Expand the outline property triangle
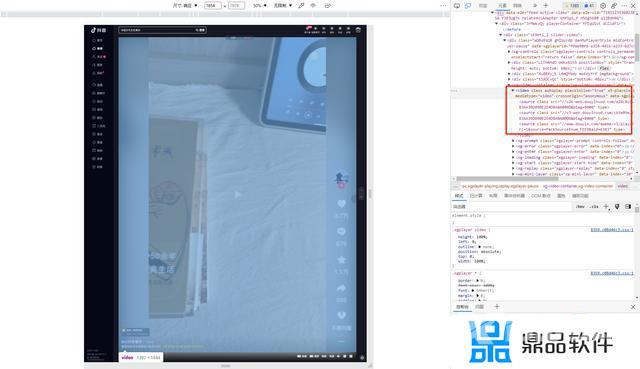Viewport: 640px width, 369px height. tap(480, 247)
